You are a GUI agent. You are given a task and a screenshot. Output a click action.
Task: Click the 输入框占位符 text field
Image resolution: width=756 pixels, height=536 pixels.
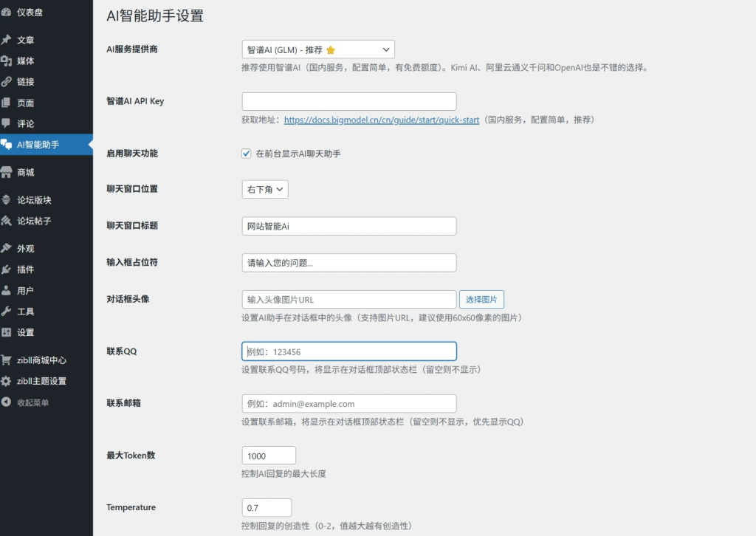click(x=349, y=263)
